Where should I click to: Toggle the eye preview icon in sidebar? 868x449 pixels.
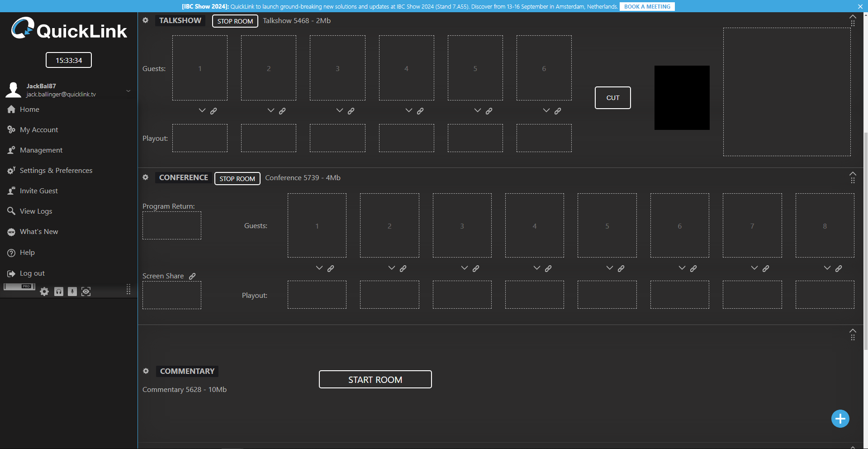coord(86,291)
